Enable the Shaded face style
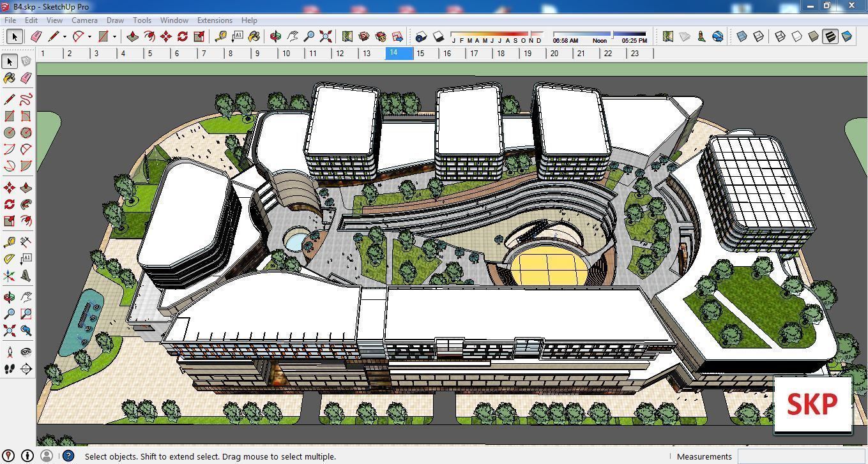This screenshot has width=868, height=464. (813, 36)
